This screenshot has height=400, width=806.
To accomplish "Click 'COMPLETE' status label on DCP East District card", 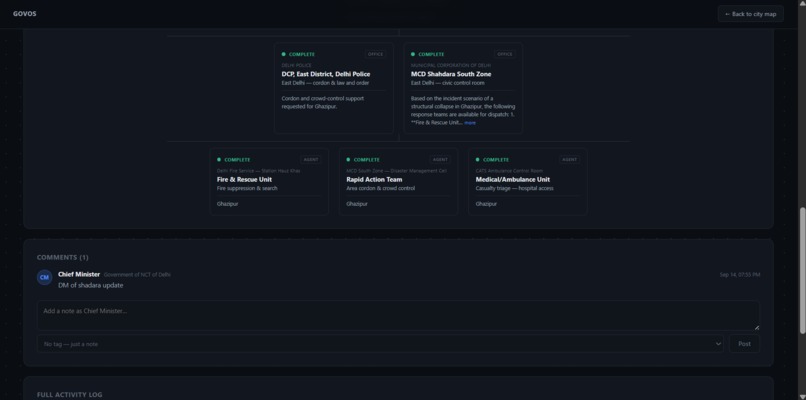I will pos(302,54).
